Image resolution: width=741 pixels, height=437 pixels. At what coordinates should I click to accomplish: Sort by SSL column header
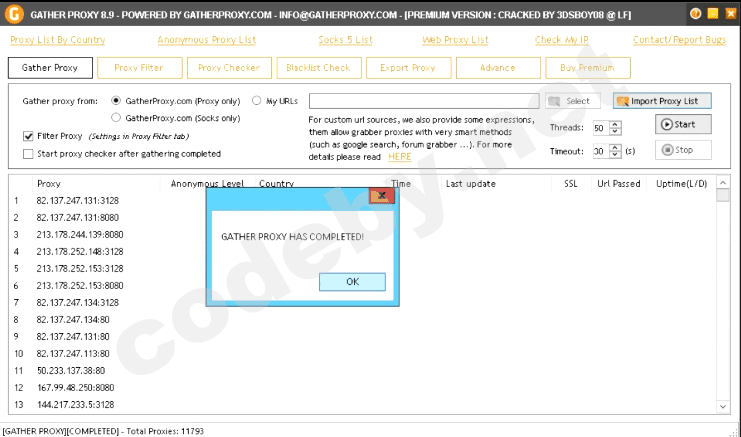click(x=570, y=184)
